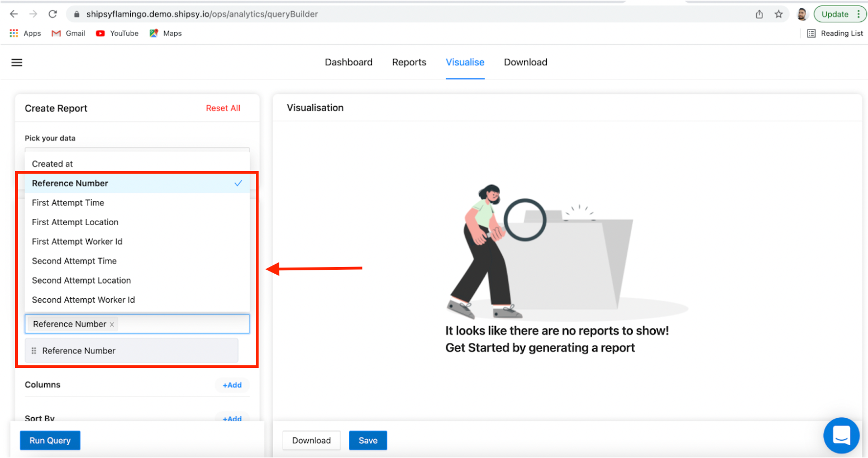Select First Attempt Time option

(x=68, y=203)
